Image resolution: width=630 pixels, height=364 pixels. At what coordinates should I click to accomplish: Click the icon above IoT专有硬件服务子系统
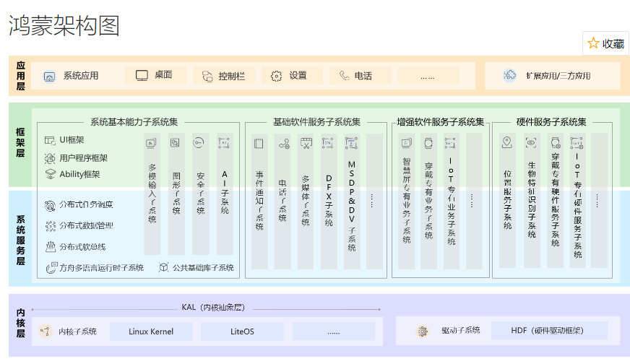[577, 143]
